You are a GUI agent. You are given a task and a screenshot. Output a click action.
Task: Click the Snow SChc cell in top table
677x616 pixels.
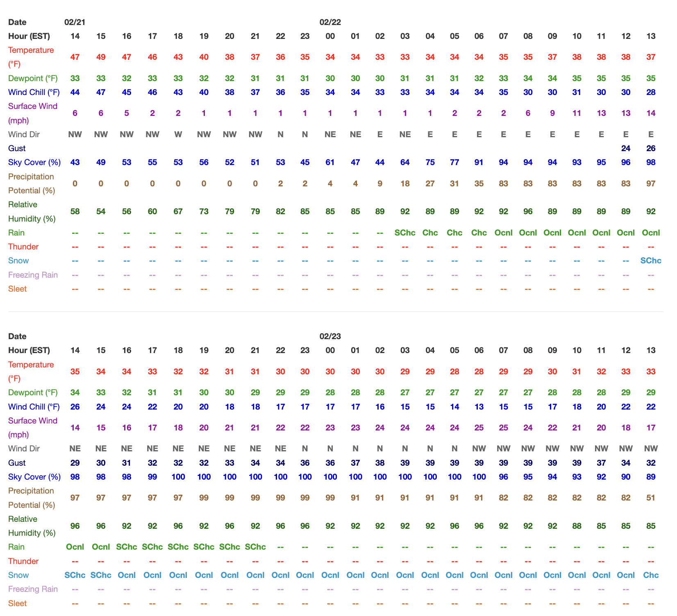(651, 260)
